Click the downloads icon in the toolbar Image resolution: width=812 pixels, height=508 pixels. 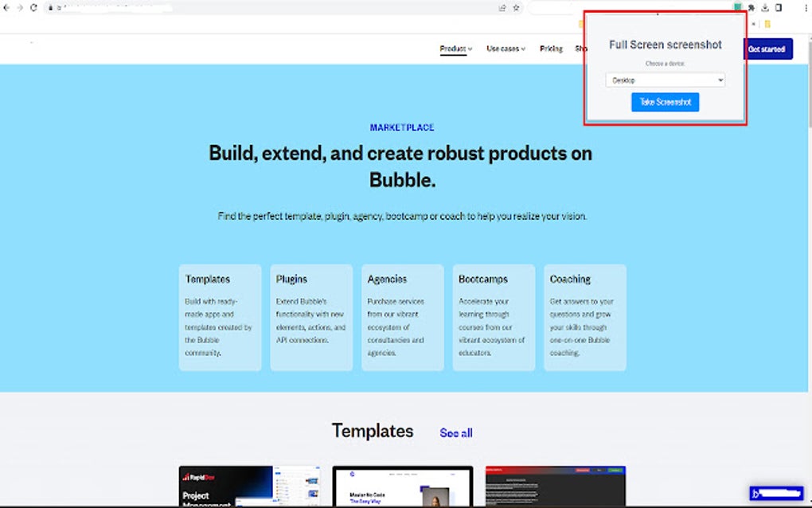click(x=764, y=6)
